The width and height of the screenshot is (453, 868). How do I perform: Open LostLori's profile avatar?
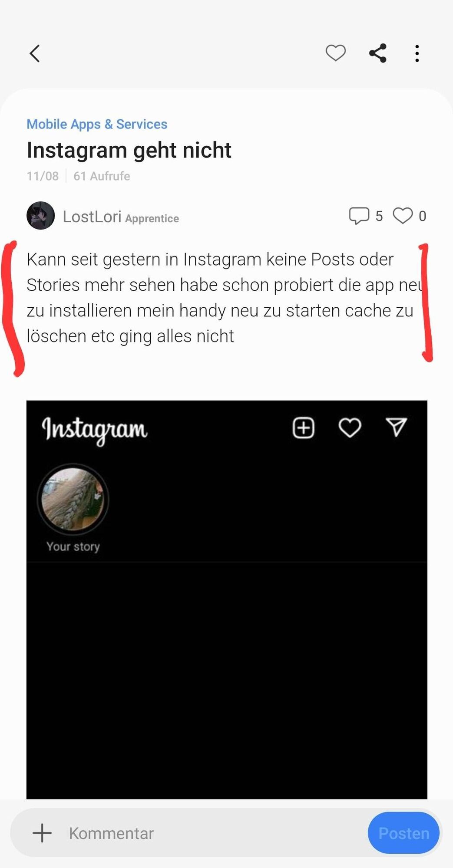click(40, 215)
